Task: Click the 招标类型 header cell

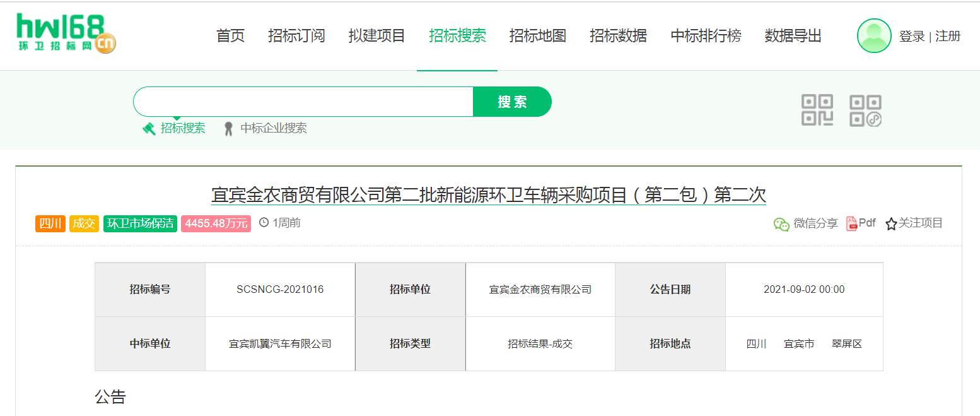Action: (x=411, y=344)
